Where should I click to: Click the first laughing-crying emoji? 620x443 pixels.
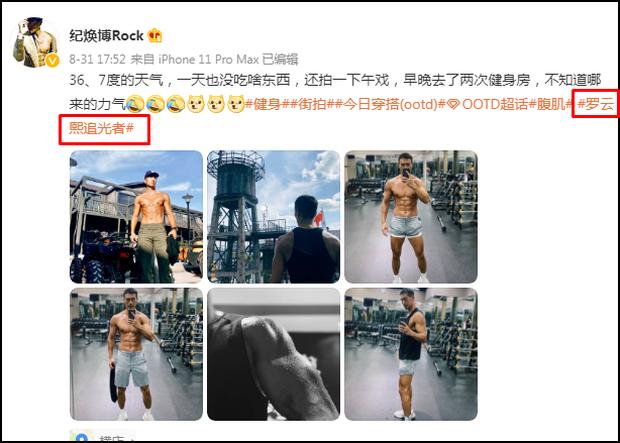tap(135, 104)
